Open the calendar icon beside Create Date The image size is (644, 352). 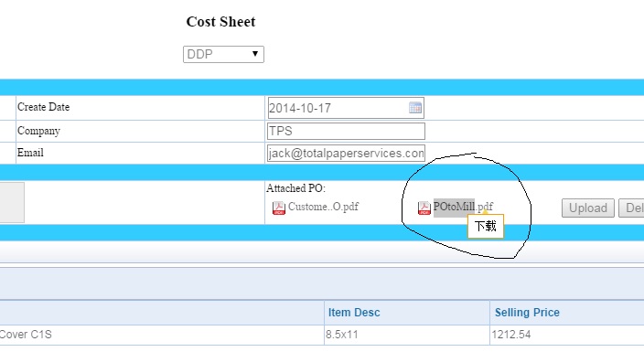415,108
